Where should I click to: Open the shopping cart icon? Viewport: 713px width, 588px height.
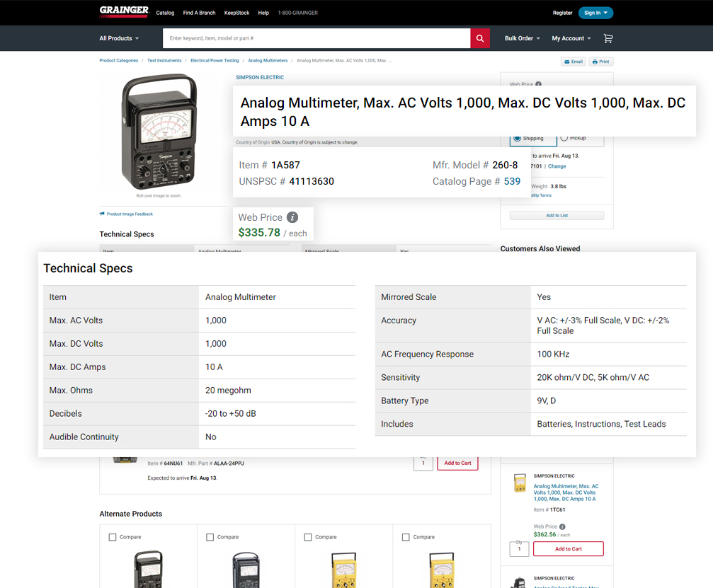pyautogui.click(x=608, y=38)
